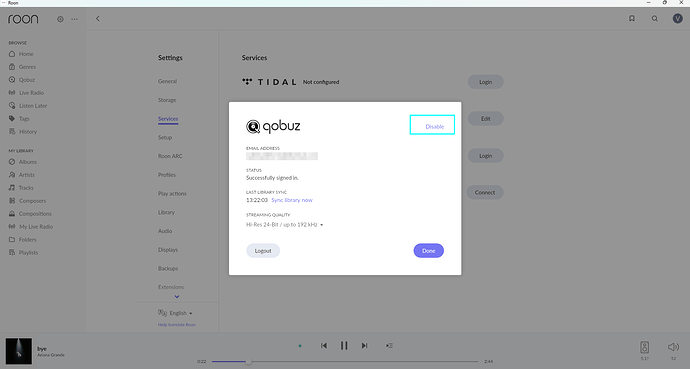
Task: Pause the current playback
Action: [344, 346]
